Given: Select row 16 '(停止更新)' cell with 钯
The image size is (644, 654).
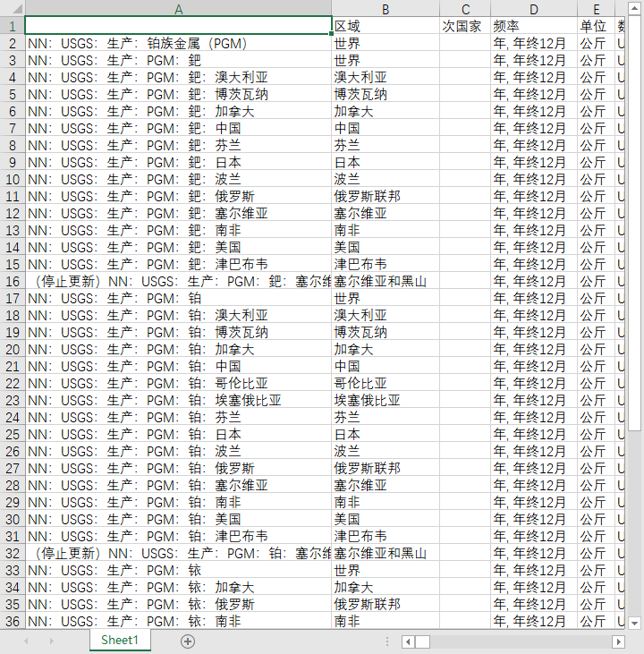Looking at the screenshot, I should (179, 282).
